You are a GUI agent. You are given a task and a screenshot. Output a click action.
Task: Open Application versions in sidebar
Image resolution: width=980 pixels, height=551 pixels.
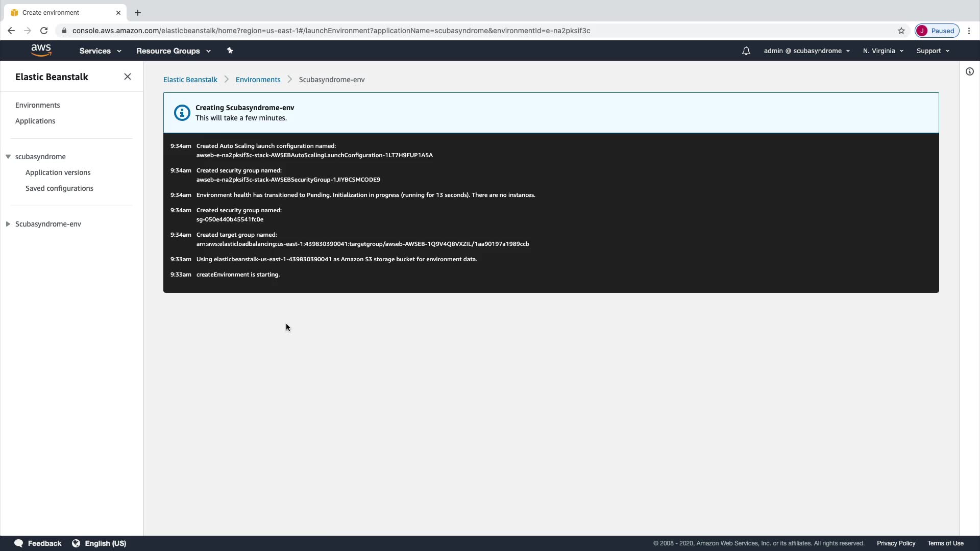pyautogui.click(x=58, y=172)
